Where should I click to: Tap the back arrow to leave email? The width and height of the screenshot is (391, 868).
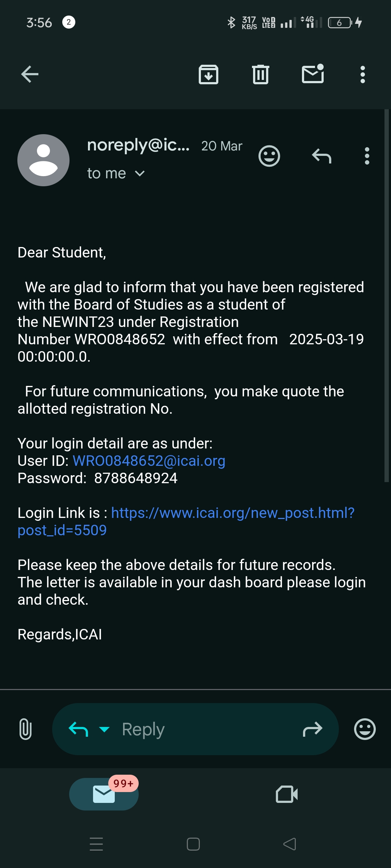30,75
